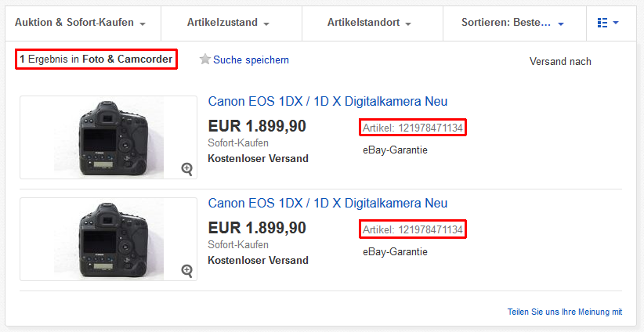Expand the Artikelstandort filter
Screen dimensions: 644x332
[x=372, y=23]
